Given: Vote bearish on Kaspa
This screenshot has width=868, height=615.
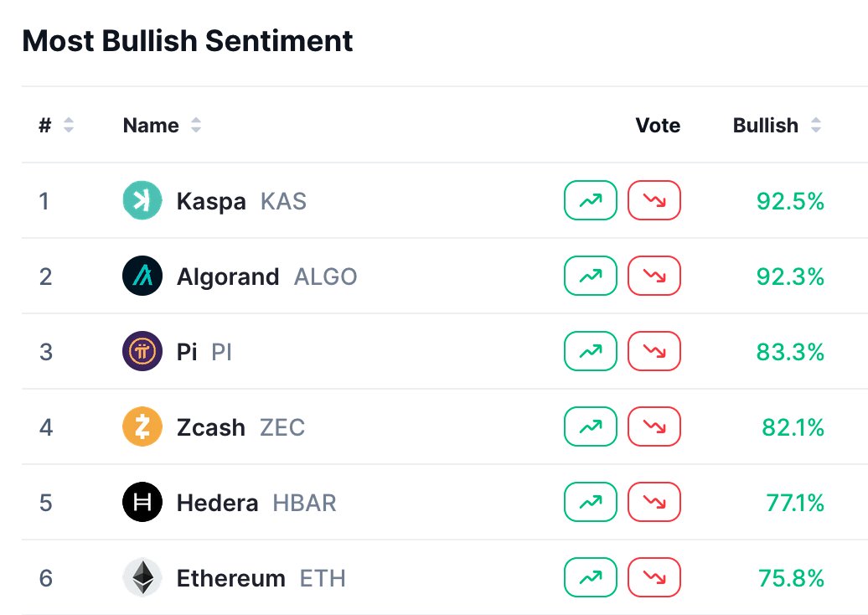Looking at the screenshot, I should (654, 201).
